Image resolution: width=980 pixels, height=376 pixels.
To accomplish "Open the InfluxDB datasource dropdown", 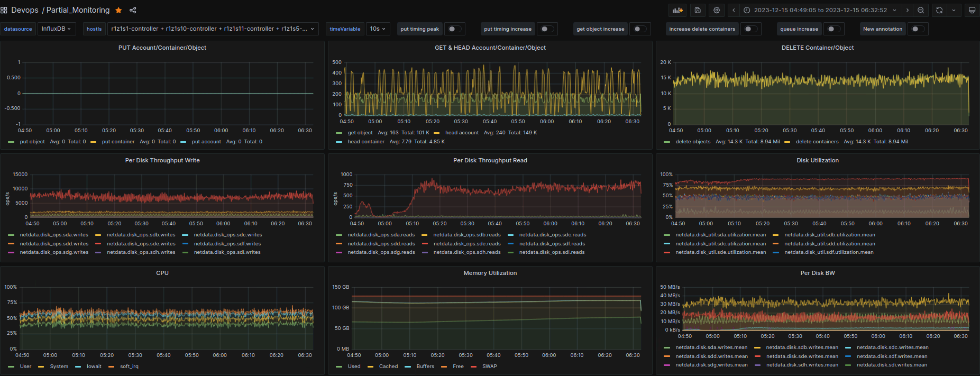I will click(56, 29).
